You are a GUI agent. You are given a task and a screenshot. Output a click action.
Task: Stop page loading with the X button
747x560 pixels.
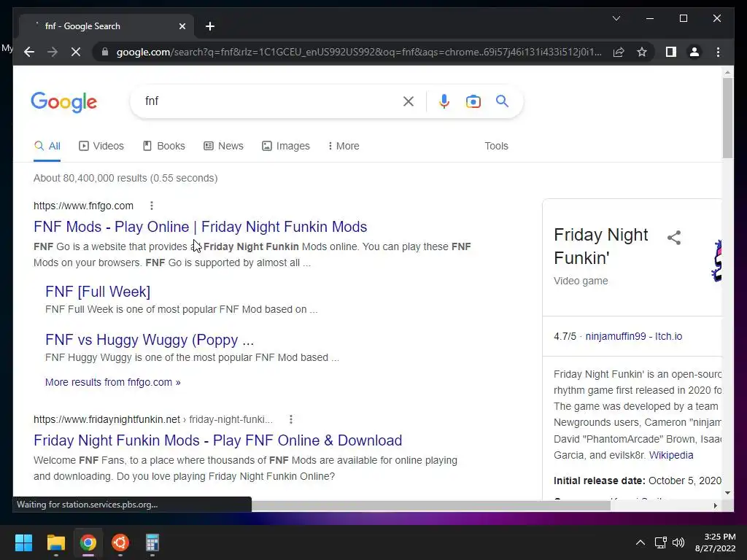tap(76, 52)
